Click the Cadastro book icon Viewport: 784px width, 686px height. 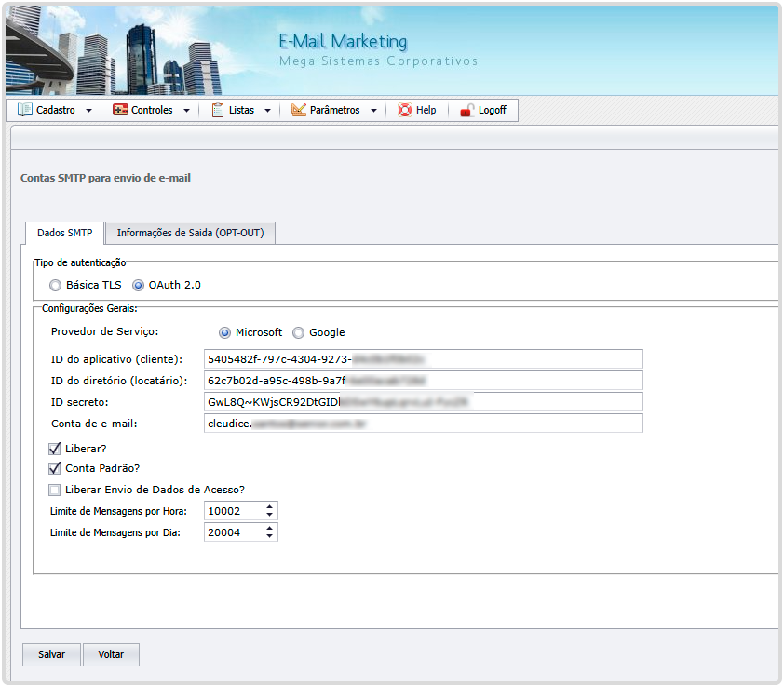coord(24,110)
